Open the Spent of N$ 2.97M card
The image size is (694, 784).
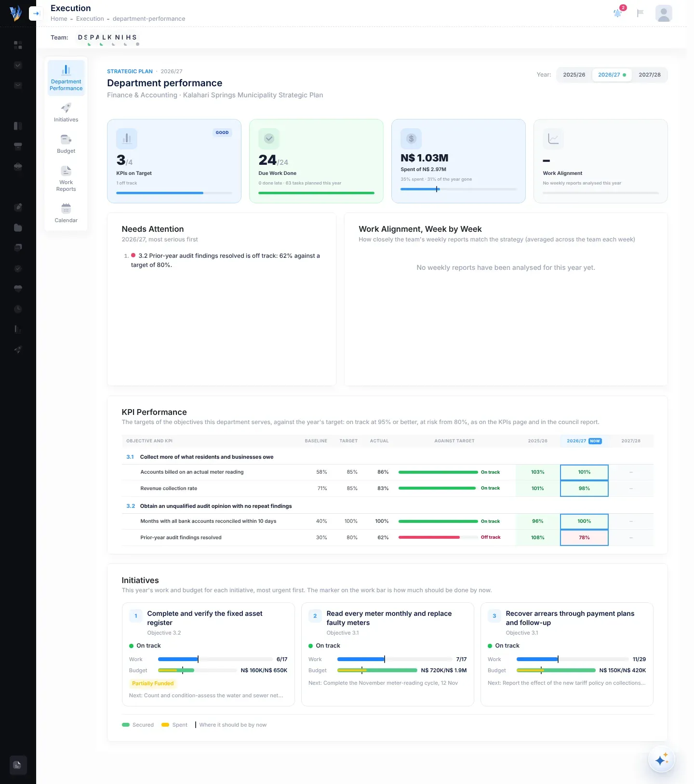(458, 161)
